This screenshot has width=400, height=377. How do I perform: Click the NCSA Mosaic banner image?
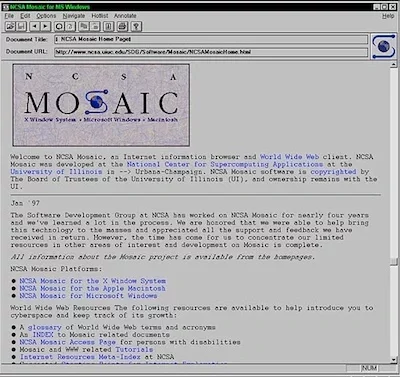point(101,105)
